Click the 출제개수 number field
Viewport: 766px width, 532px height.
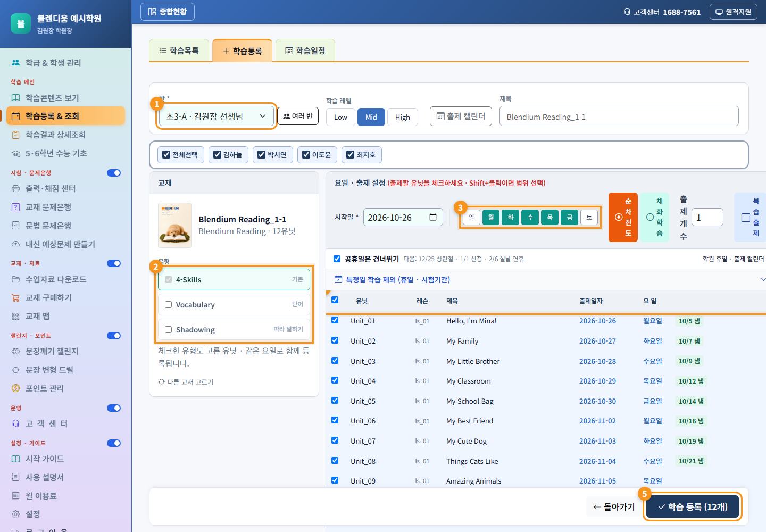coord(707,217)
